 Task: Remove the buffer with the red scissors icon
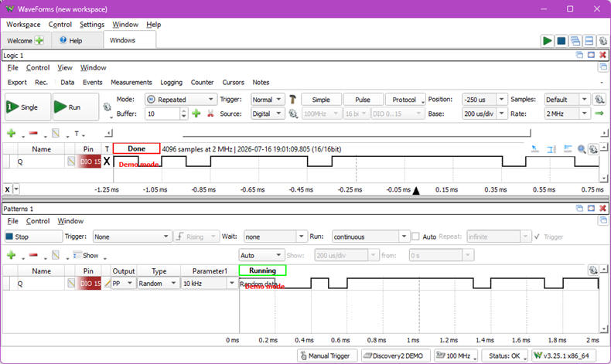[210, 114]
